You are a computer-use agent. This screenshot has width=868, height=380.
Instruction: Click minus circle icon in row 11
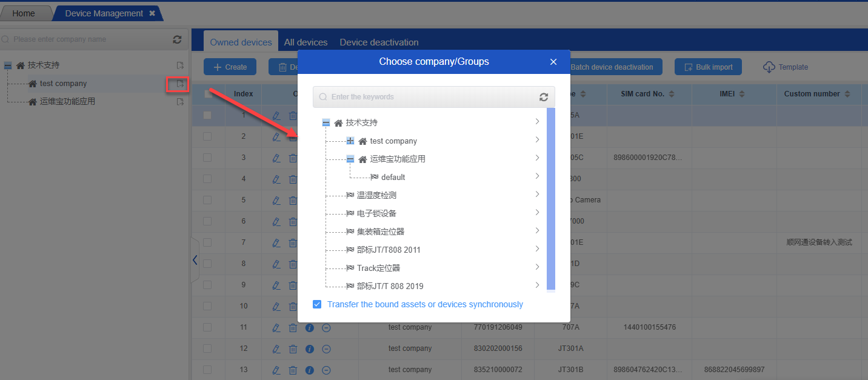pyautogui.click(x=326, y=327)
